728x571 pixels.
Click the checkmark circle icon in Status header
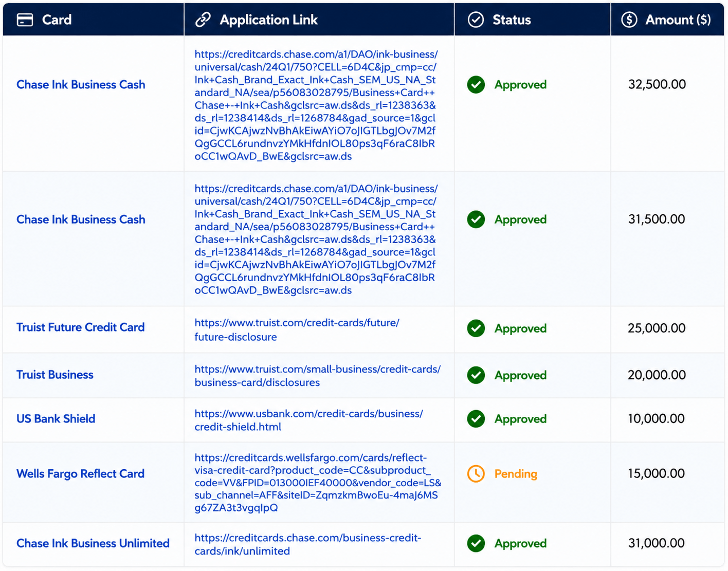click(476, 20)
